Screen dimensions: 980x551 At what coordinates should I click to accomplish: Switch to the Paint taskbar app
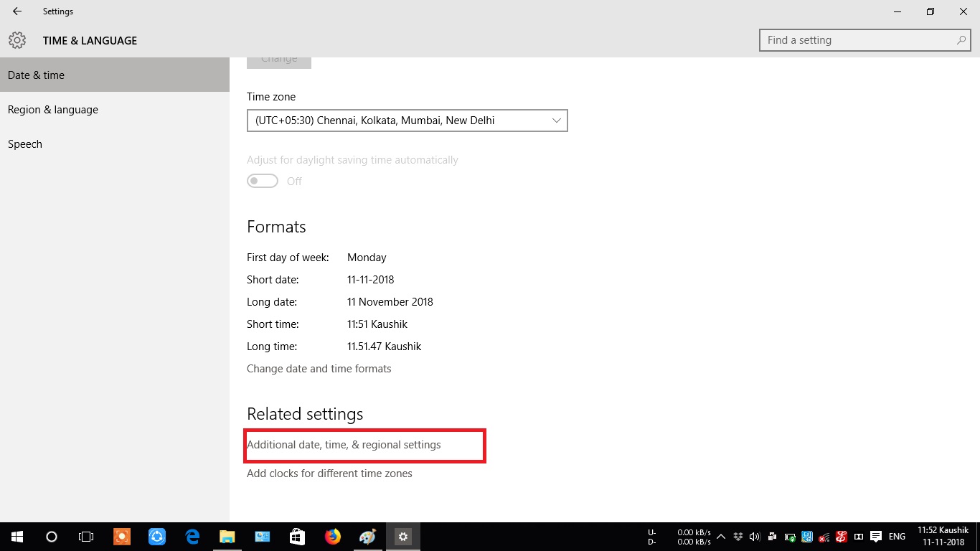point(367,537)
